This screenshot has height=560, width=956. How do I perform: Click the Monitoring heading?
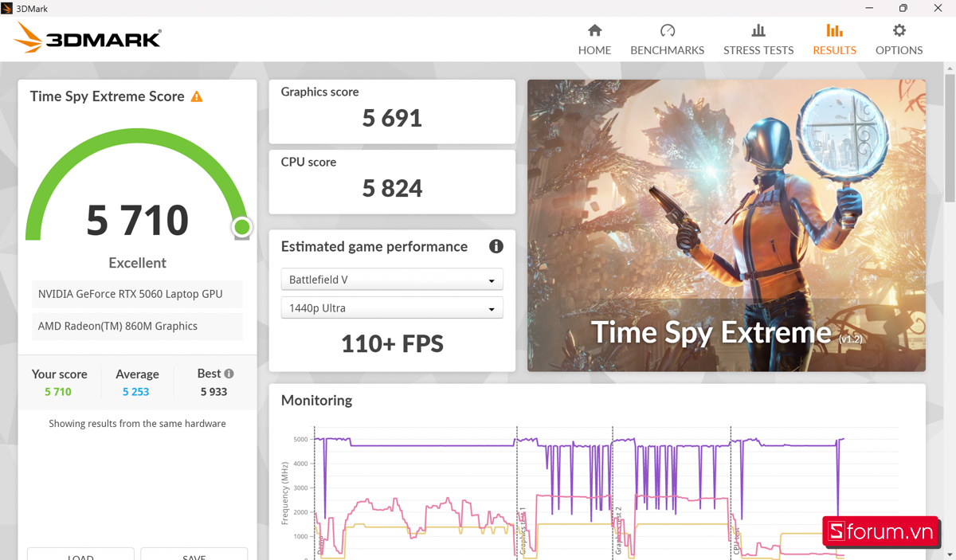(x=316, y=401)
